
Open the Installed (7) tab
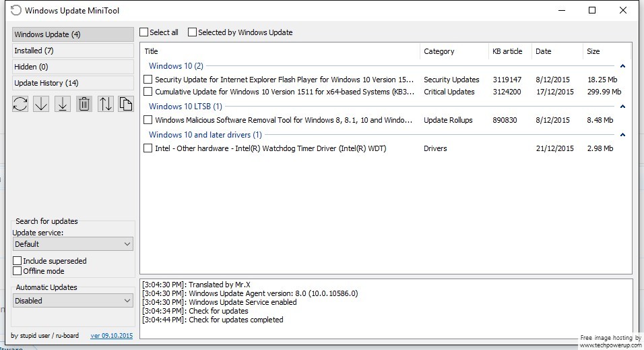tap(73, 51)
